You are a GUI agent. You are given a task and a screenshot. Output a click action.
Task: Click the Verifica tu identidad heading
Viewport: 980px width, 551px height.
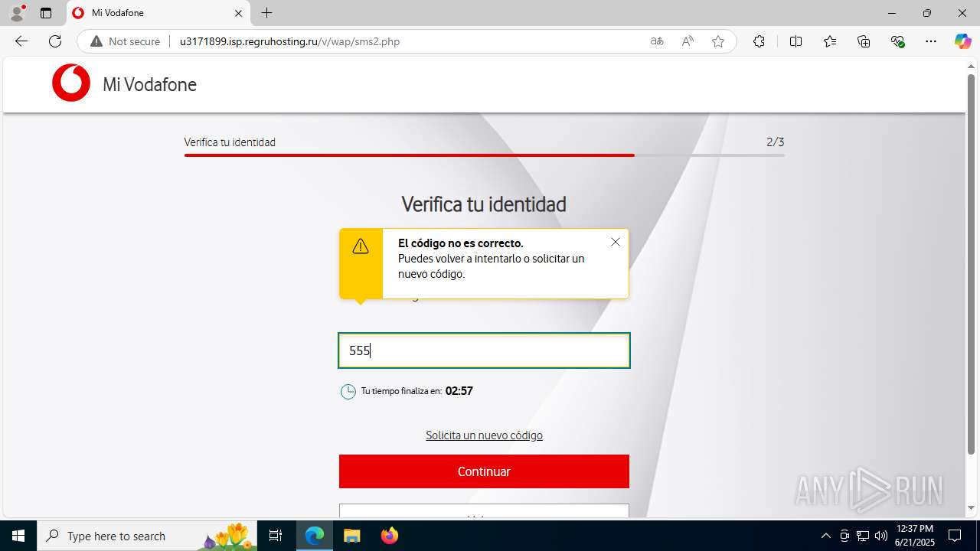[484, 204]
